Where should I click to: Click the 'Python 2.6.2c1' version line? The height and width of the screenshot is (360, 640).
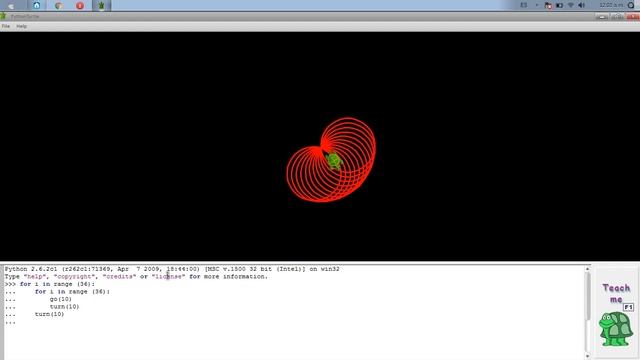172,269
